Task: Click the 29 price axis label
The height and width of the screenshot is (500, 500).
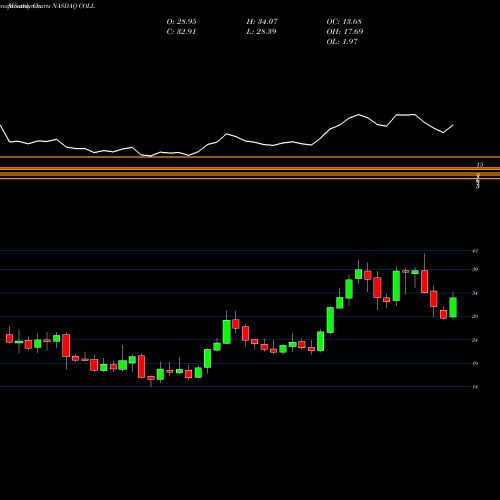Action: [475, 316]
